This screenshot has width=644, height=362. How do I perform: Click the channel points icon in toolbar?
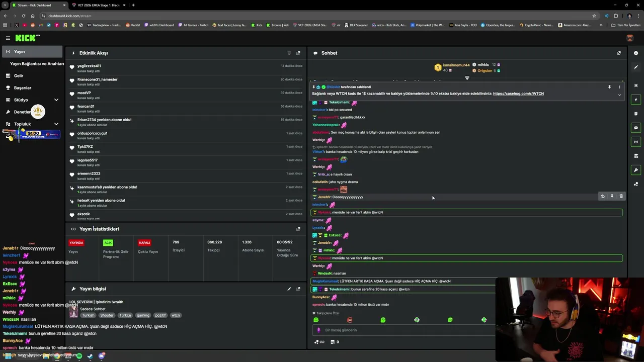[x=636, y=184]
